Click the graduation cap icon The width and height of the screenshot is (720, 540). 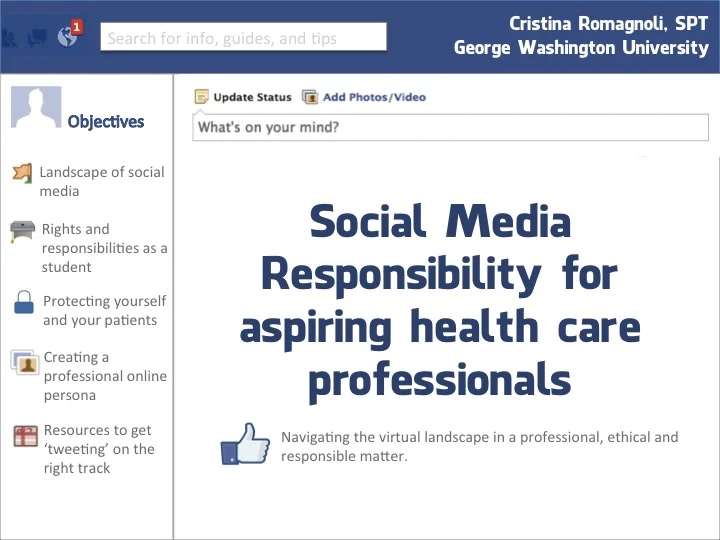[x=22, y=231]
